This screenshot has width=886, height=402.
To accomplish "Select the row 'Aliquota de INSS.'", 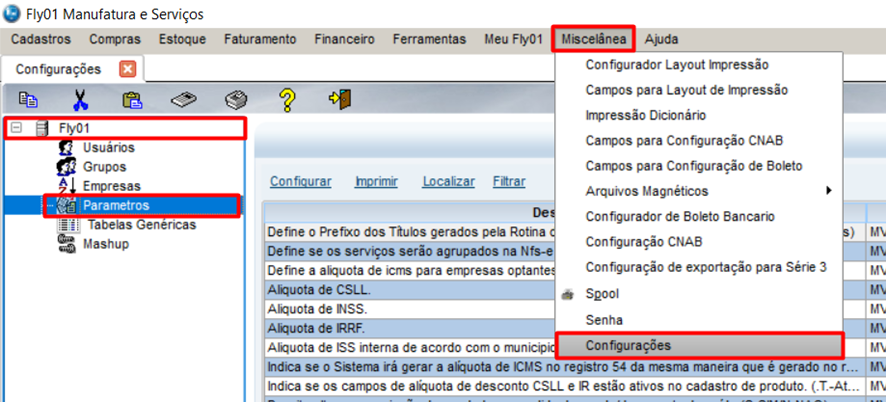I will (x=410, y=309).
